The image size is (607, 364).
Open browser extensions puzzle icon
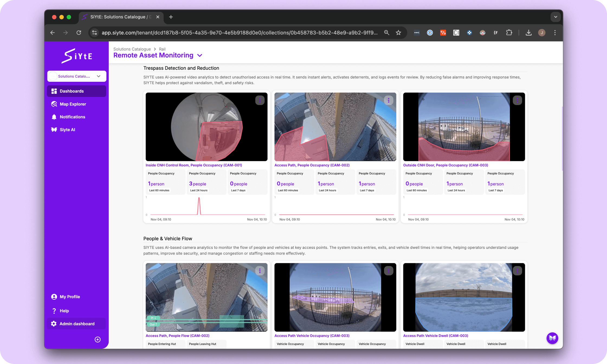[x=509, y=33]
